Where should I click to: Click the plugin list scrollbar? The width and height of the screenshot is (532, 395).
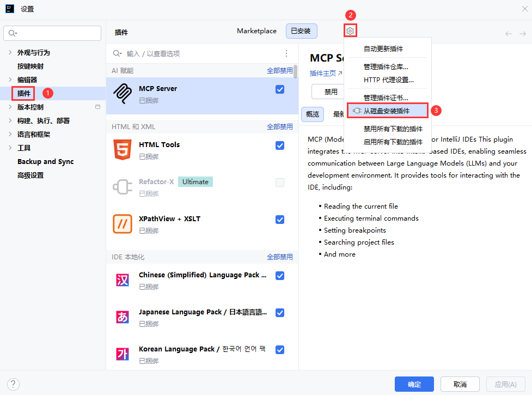[296, 71]
